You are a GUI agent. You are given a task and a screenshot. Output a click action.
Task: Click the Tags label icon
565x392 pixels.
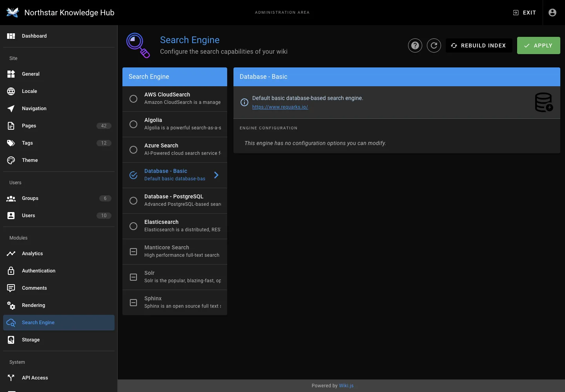11,143
